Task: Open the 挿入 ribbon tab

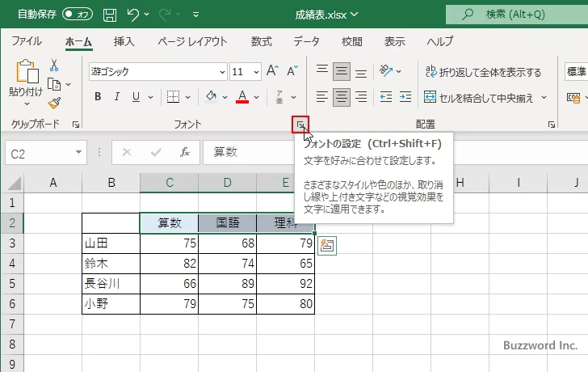Action: (124, 41)
